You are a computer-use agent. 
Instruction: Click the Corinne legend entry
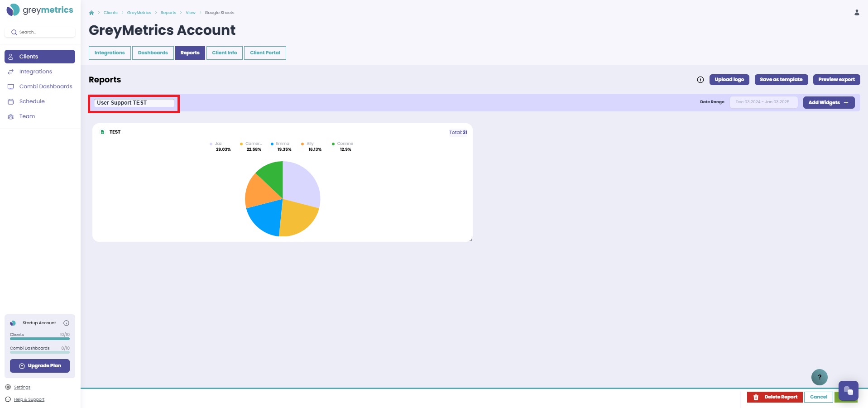coord(343,146)
